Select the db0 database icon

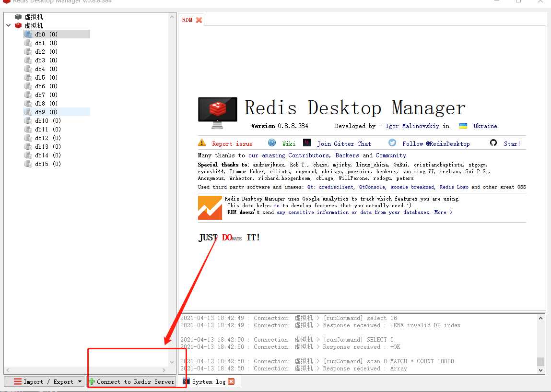(x=28, y=34)
